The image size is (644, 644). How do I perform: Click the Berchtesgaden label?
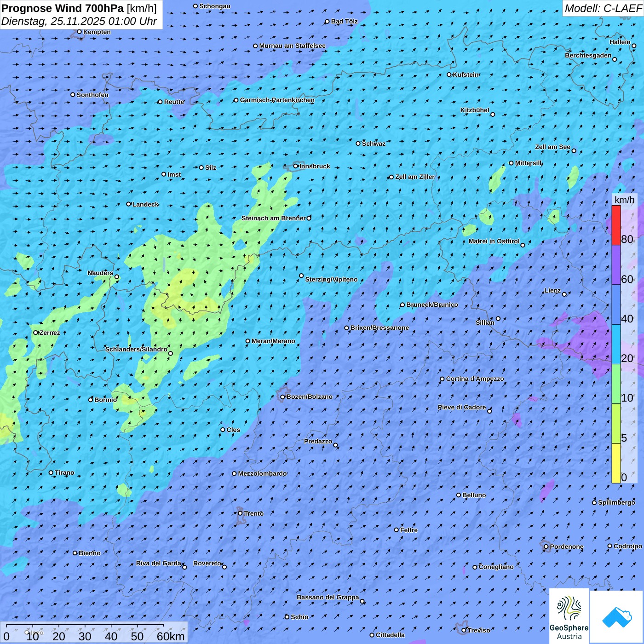tap(588, 55)
